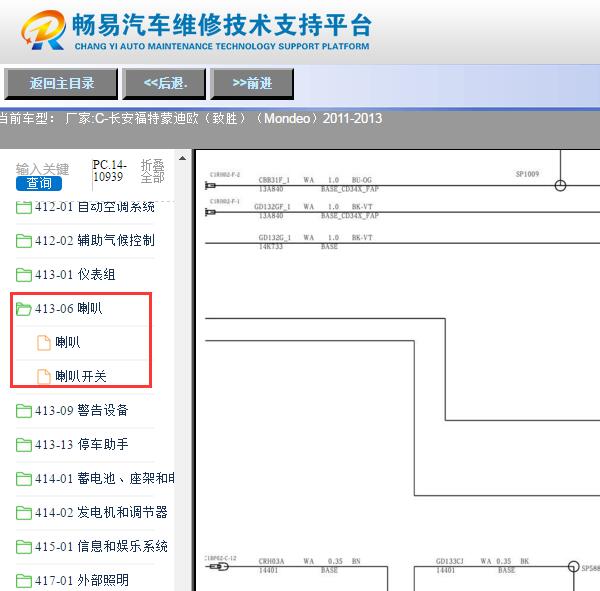Image resolution: width=600 pixels, height=591 pixels.
Task: Click the blue 查询 search button
Action: (x=39, y=183)
